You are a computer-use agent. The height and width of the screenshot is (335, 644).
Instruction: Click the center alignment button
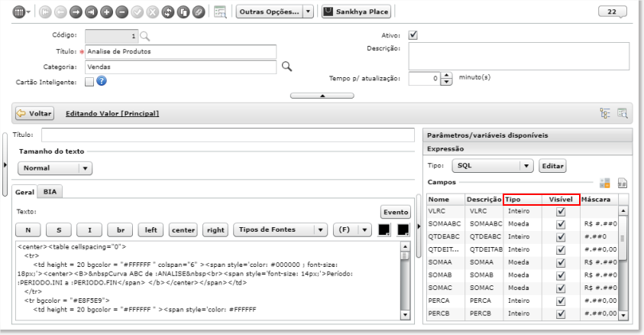point(183,229)
